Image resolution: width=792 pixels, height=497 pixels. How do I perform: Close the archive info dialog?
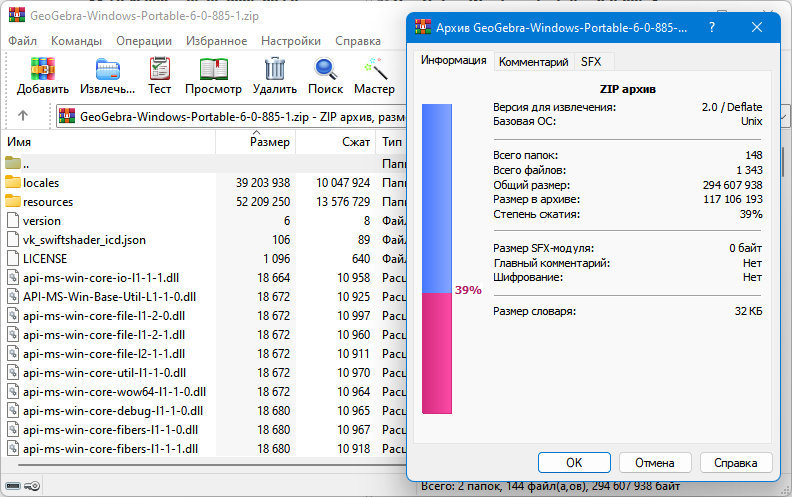pyautogui.click(x=757, y=27)
